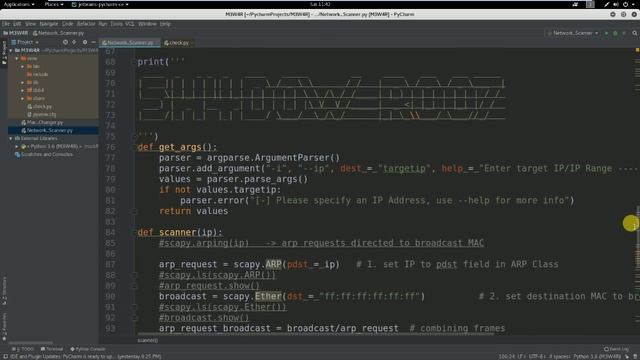This screenshot has width=640, height=360.
Task: Click the Network_Scanner.py breadcrumb in navigation bar
Action: click(58, 33)
